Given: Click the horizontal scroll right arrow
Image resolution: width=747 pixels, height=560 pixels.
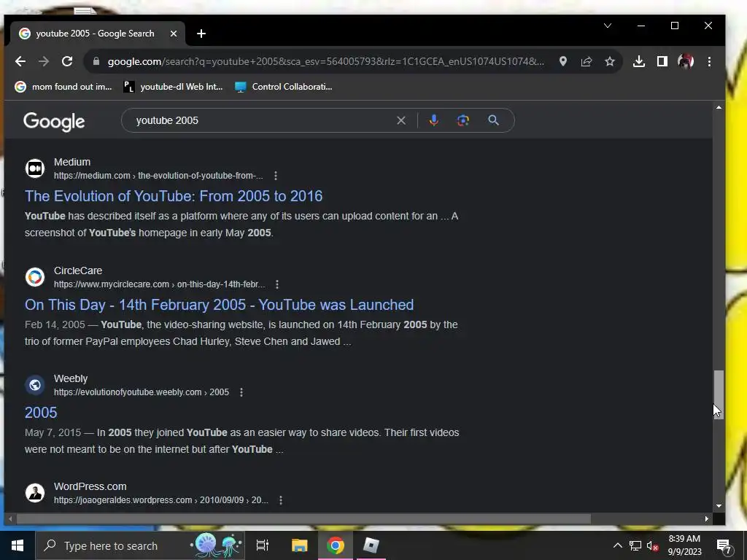Looking at the screenshot, I should [706, 518].
